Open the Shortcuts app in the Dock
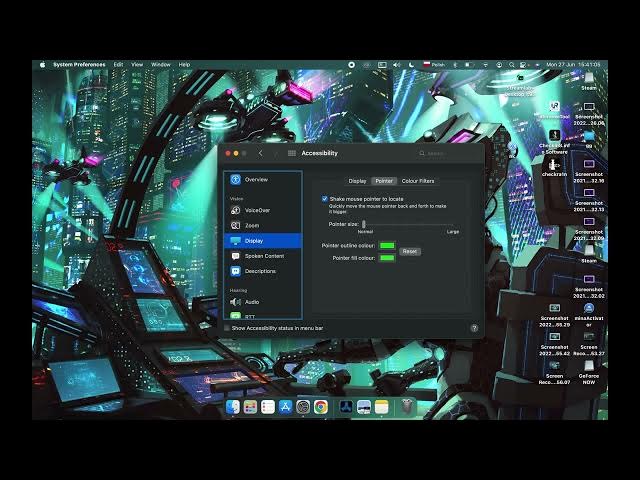The height and width of the screenshot is (480, 640). 250,407
